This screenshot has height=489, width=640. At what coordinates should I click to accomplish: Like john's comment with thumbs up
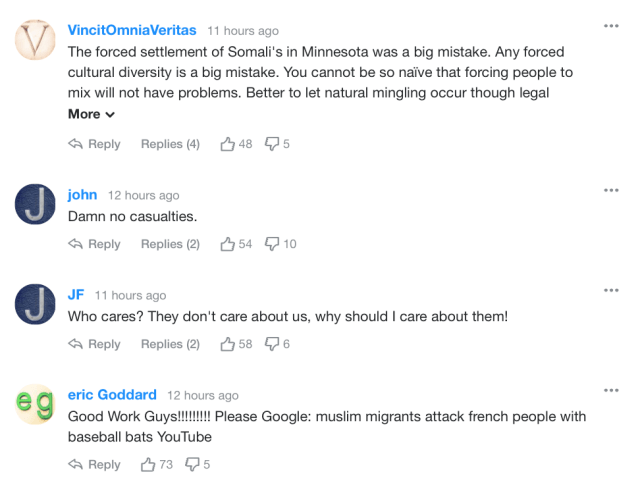click(x=227, y=244)
